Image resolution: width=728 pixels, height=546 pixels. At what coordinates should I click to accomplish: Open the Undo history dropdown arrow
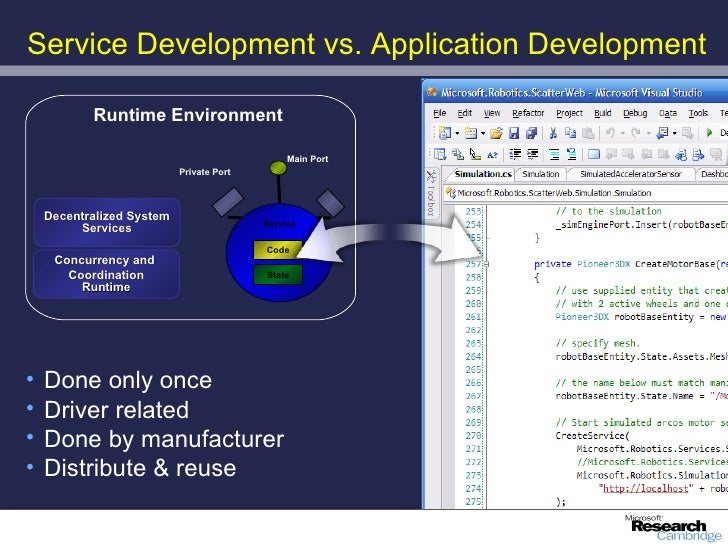coord(623,133)
